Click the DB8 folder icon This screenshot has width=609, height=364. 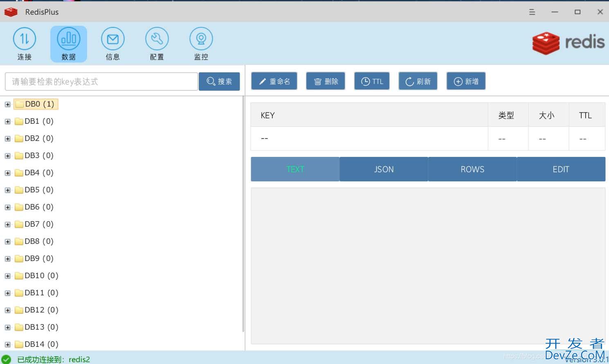tap(19, 241)
